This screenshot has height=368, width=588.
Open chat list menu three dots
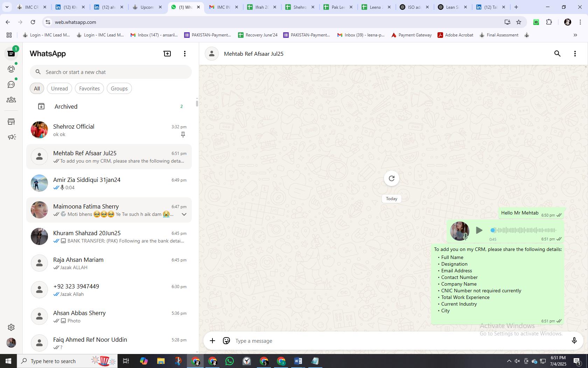tap(185, 54)
